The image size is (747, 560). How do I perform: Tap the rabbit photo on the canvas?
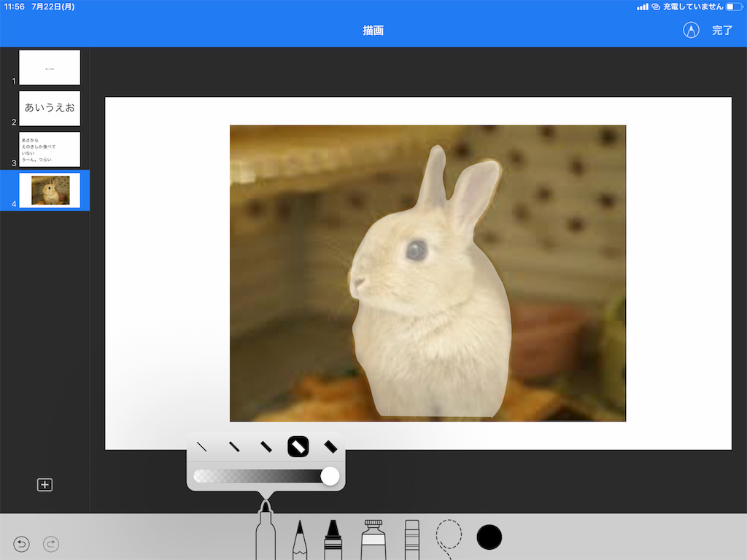tap(427, 273)
